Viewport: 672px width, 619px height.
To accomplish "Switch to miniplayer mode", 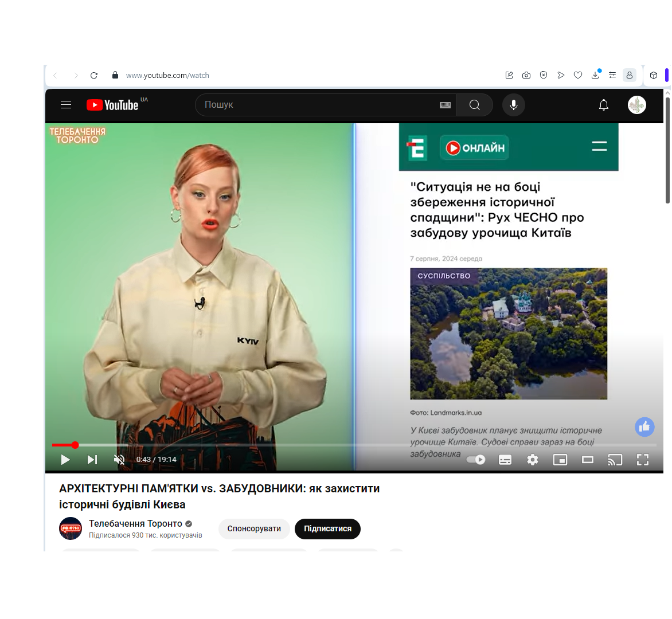I will [x=560, y=460].
